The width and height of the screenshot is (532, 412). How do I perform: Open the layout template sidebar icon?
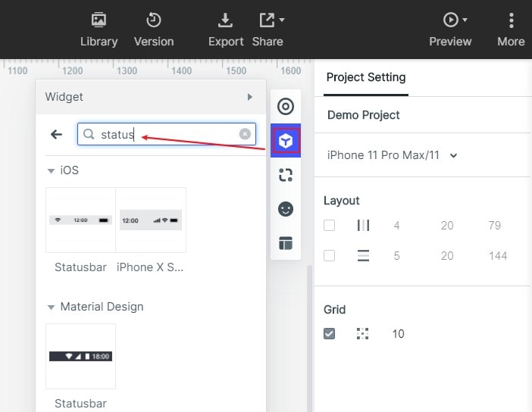point(286,243)
